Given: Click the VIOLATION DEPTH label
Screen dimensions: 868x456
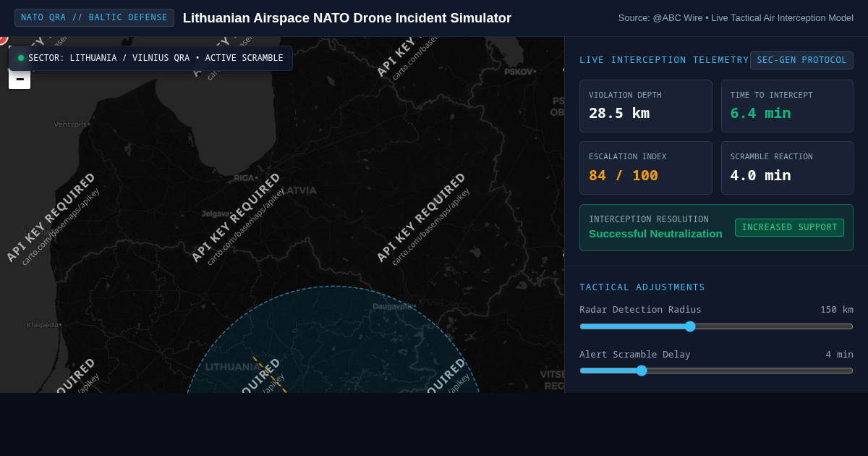Looking at the screenshot, I should [625, 95].
